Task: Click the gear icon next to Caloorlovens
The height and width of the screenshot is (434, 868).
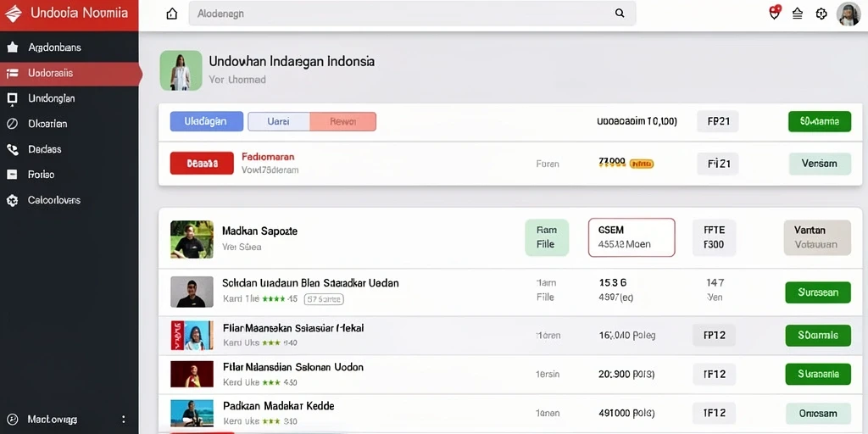Action: click(12, 200)
